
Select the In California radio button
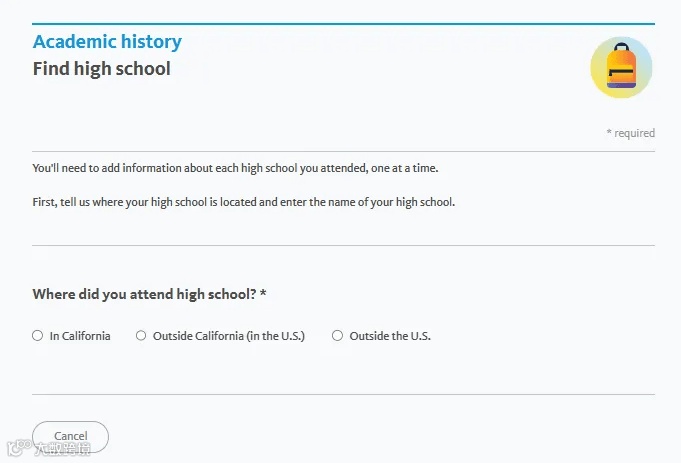(38, 336)
